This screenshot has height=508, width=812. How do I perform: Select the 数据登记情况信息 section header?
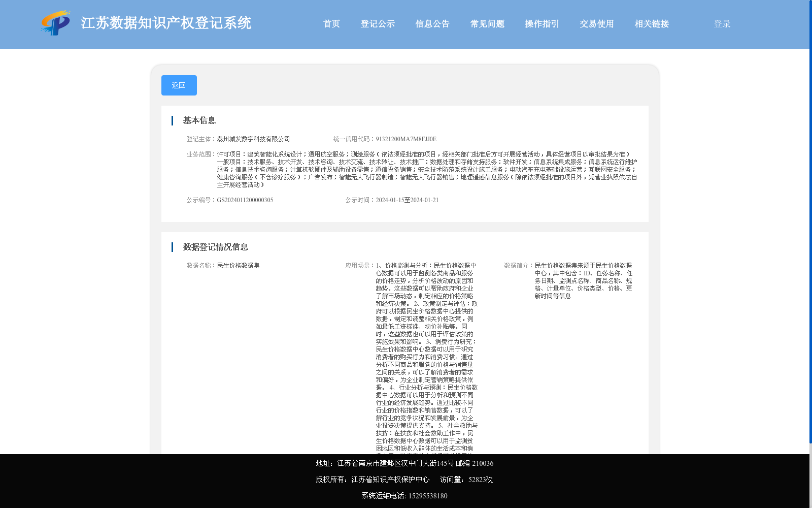click(216, 247)
